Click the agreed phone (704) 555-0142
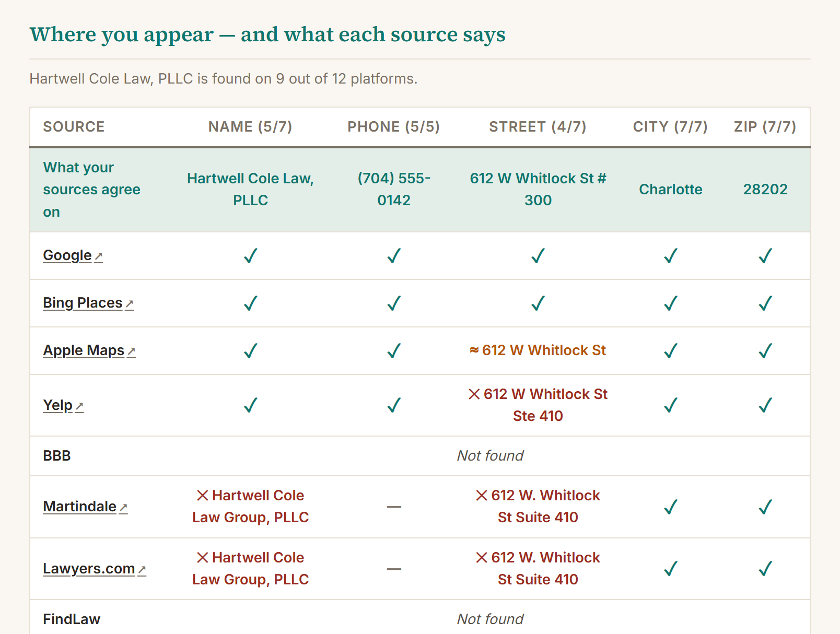The image size is (840, 634). click(x=394, y=189)
